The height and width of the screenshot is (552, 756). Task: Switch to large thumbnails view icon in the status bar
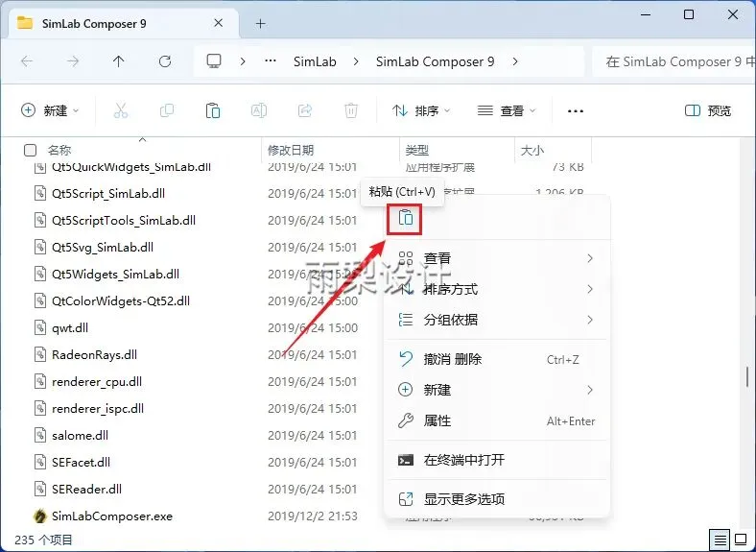click(741, 540)
